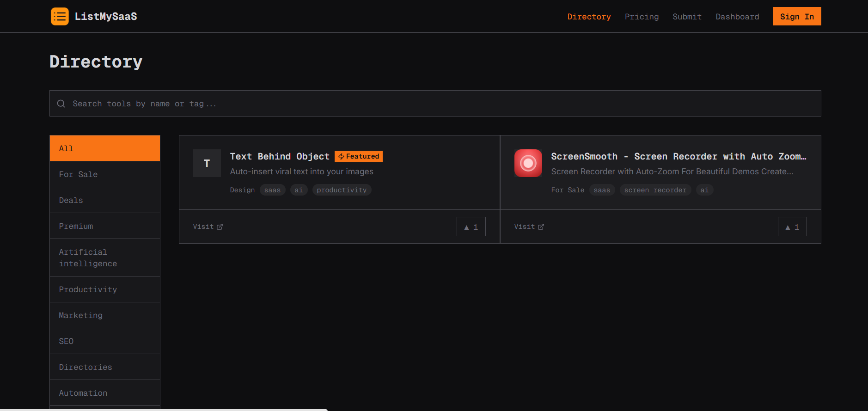Open the Directory nav item
Image resolution: width=868 pixels, height=411 pixels.
tap(589, 17)
